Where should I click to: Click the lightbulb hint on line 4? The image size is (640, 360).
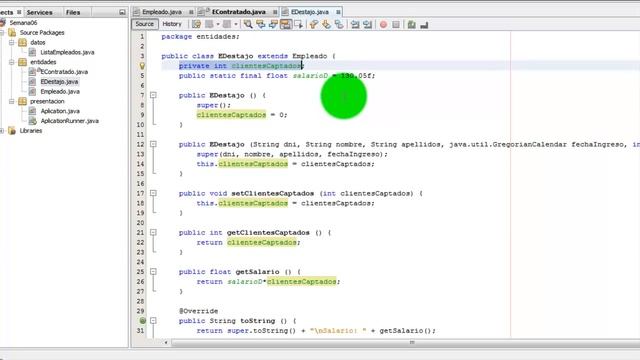[142, 66]
